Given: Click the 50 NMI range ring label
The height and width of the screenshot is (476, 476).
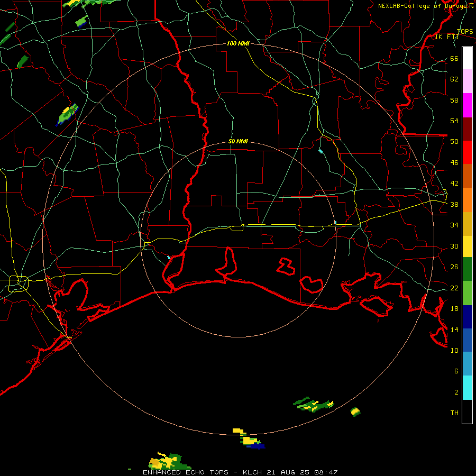Looking at the screenshot, I should 238,141.
